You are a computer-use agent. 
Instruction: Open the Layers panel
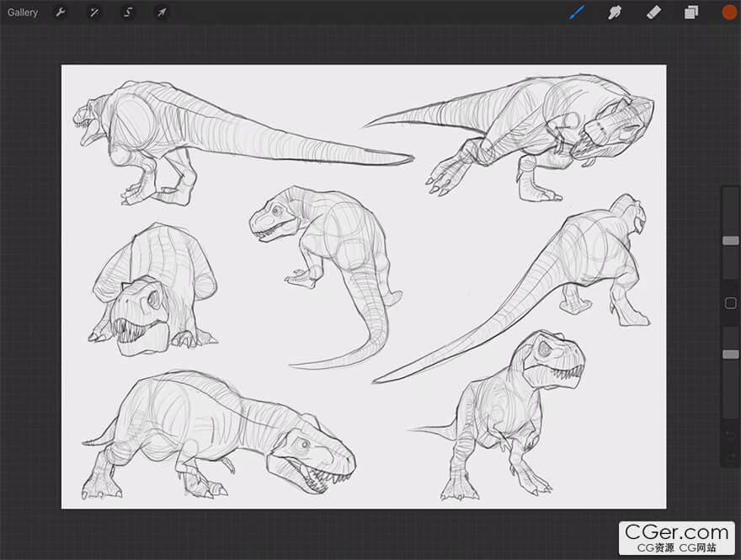click(x=691, y=13)
